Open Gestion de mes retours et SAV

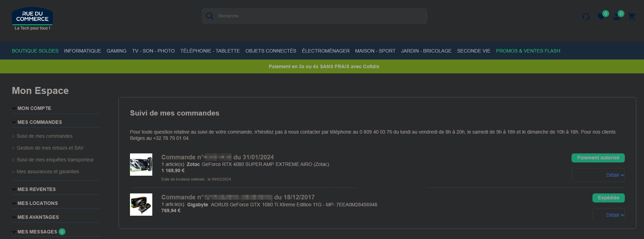click(x=50, y=148)
